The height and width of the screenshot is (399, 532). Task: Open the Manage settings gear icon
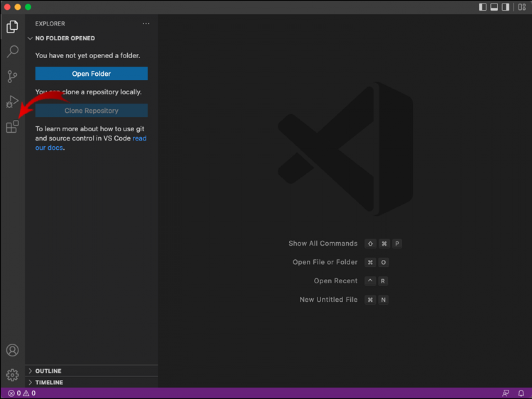[12, 374]
